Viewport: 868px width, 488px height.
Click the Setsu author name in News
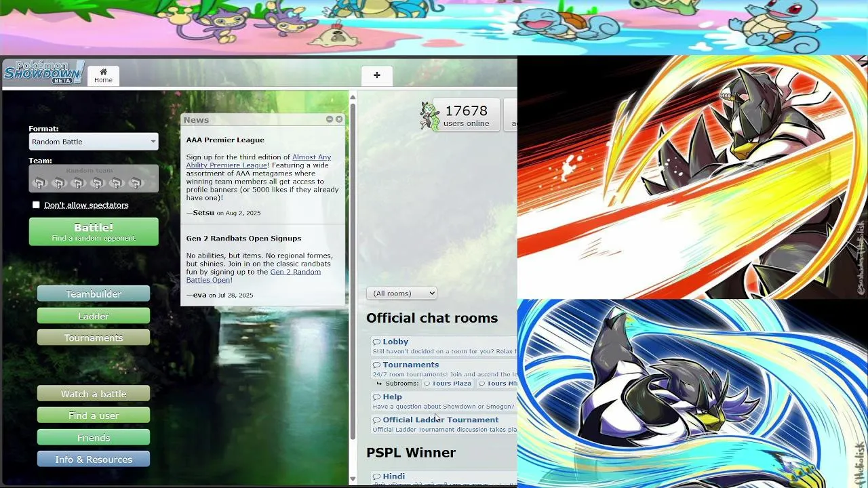point(203,213)
